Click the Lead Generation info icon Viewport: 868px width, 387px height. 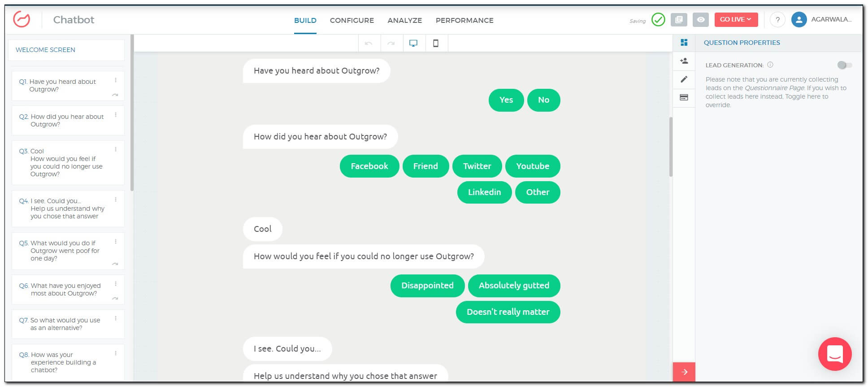[x=770, y=65]
